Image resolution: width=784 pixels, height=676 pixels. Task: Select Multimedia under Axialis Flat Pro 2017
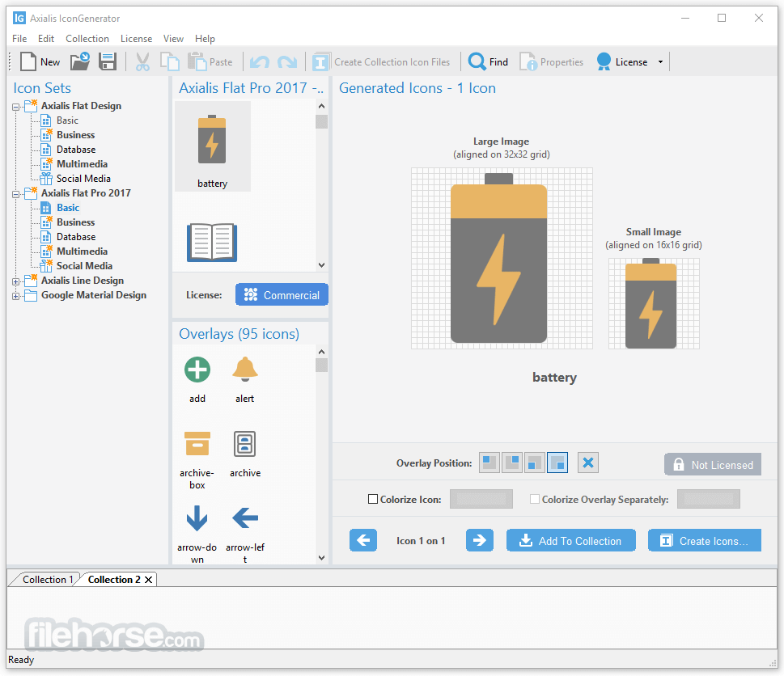[x=82, y=251]
